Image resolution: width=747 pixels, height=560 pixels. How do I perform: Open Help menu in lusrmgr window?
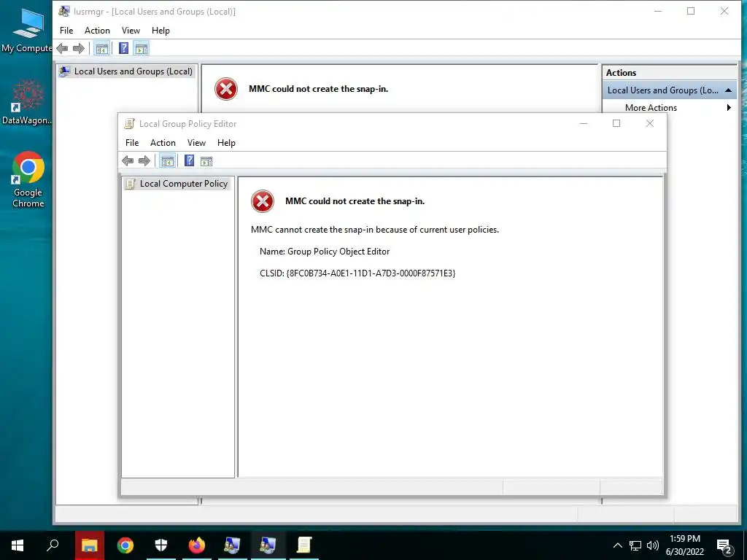tap(160, 31)
